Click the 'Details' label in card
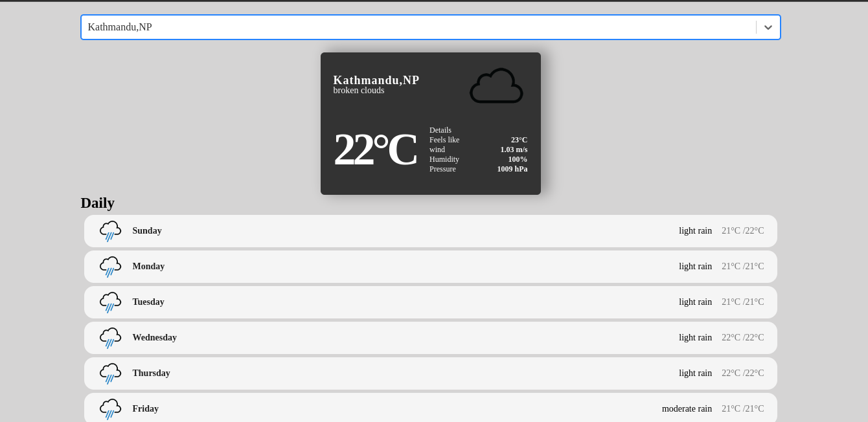 coord(440,130)
